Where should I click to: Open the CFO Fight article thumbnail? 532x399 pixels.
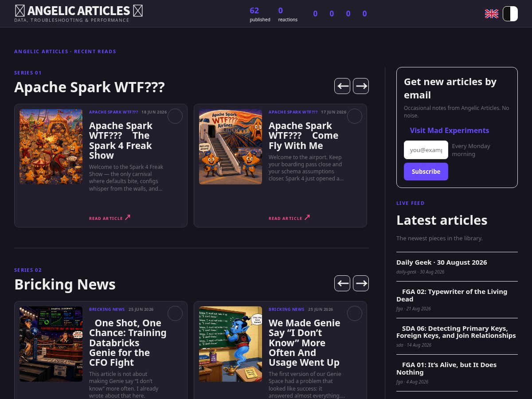click(x=51, y=344)
